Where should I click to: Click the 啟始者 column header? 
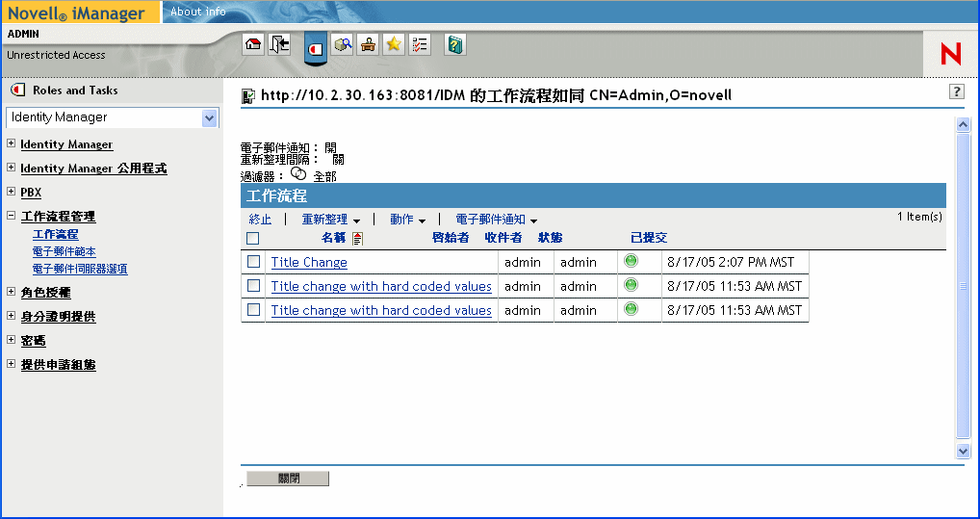[451, 238]
